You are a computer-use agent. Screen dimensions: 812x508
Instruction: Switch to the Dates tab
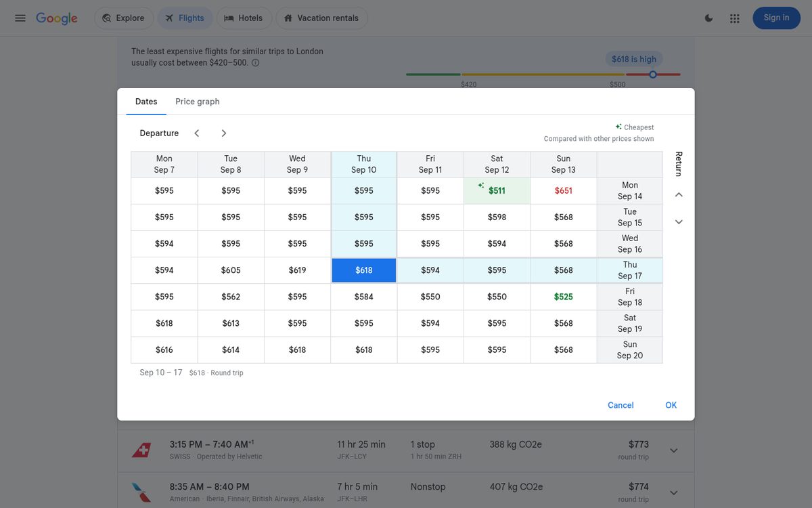pos(146,102)
